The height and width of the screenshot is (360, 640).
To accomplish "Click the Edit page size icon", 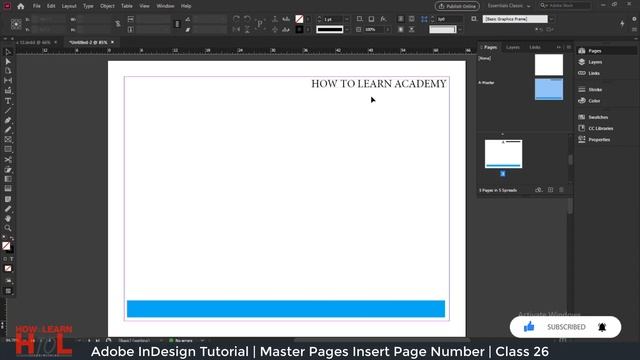I will pos(539,190).
